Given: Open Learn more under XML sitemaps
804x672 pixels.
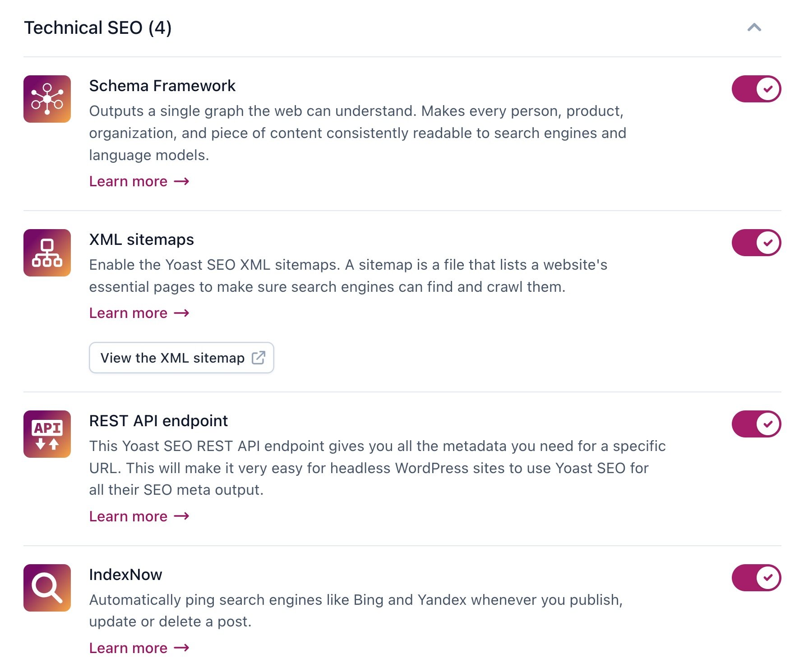Looking at the screenshot, I should click(128, 313).
